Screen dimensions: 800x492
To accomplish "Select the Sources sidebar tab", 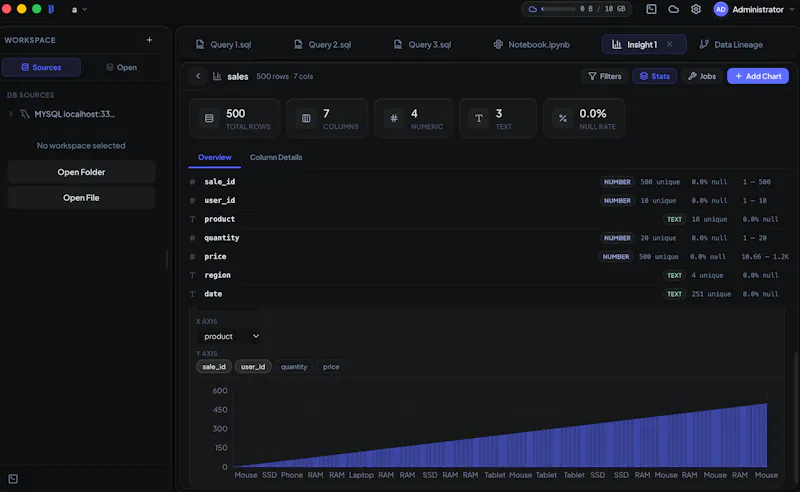I will [x=41, y=67].
